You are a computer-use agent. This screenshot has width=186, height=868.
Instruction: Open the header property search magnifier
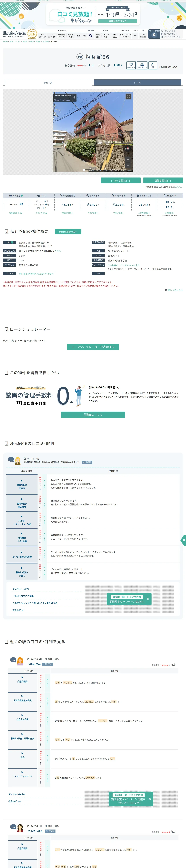click(x=91, y=35)
